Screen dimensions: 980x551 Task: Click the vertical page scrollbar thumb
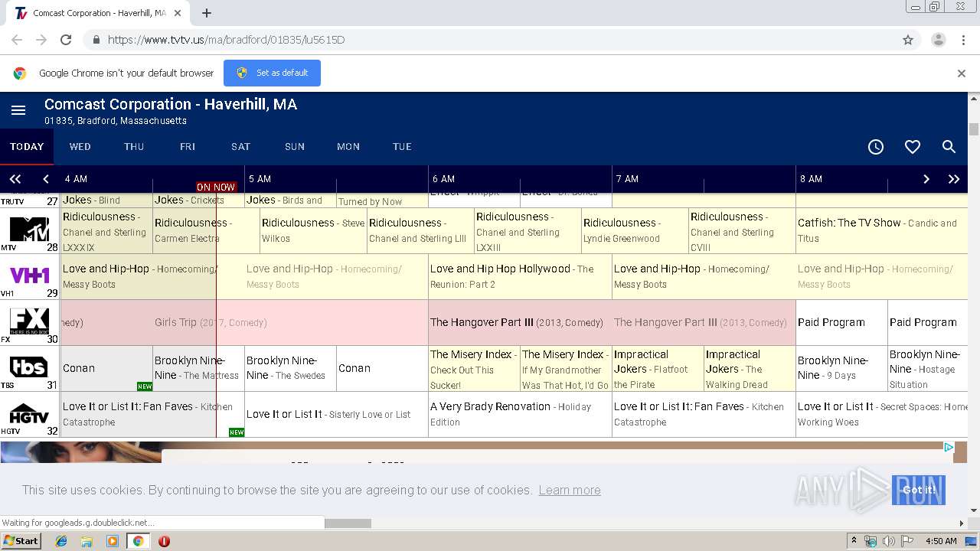point(974,129)
